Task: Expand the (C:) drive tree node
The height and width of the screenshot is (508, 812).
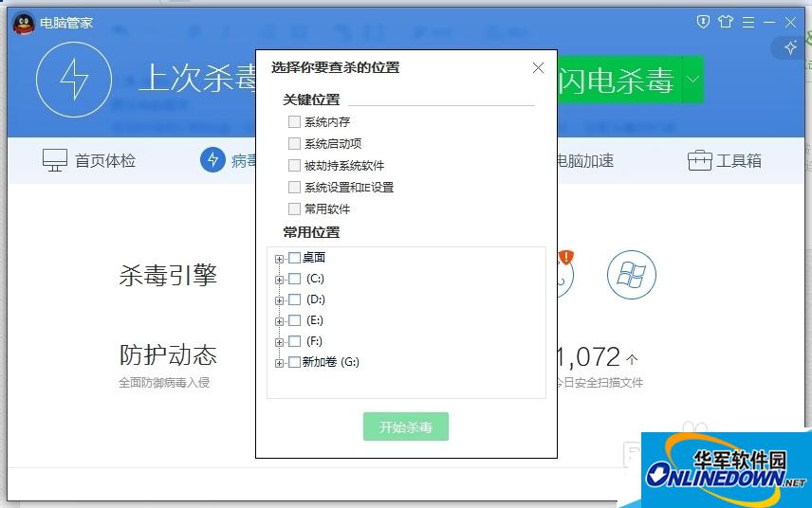Action: pyautogui.click(x=279, y=280)
